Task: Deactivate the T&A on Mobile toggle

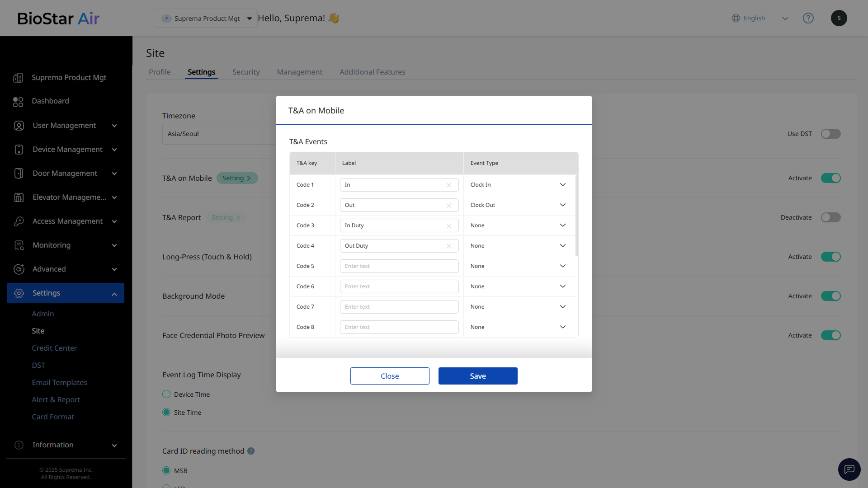Action: pyautogui.click(x=830, y=178)
